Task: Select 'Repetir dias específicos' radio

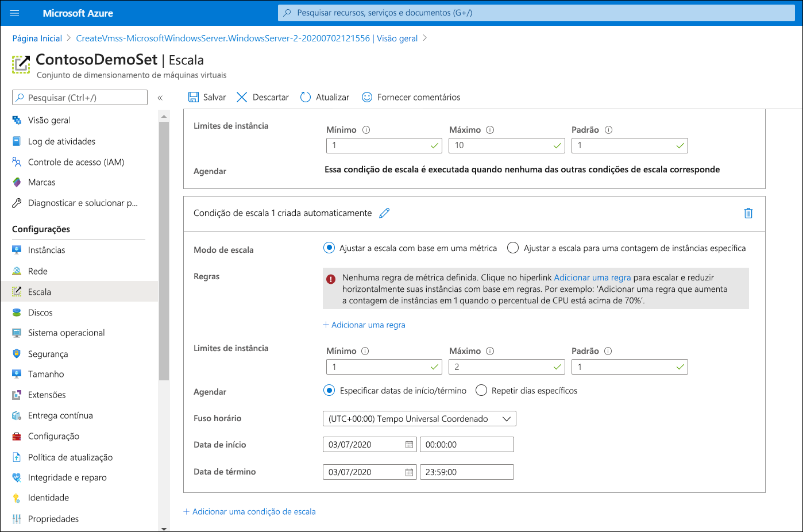Action: [481, 391]
